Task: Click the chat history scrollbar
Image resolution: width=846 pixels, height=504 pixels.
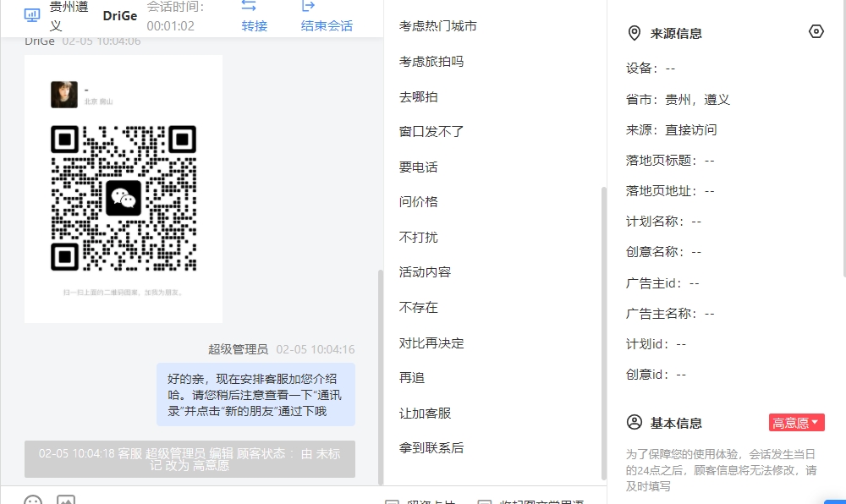Action: [x=381, y=376]
